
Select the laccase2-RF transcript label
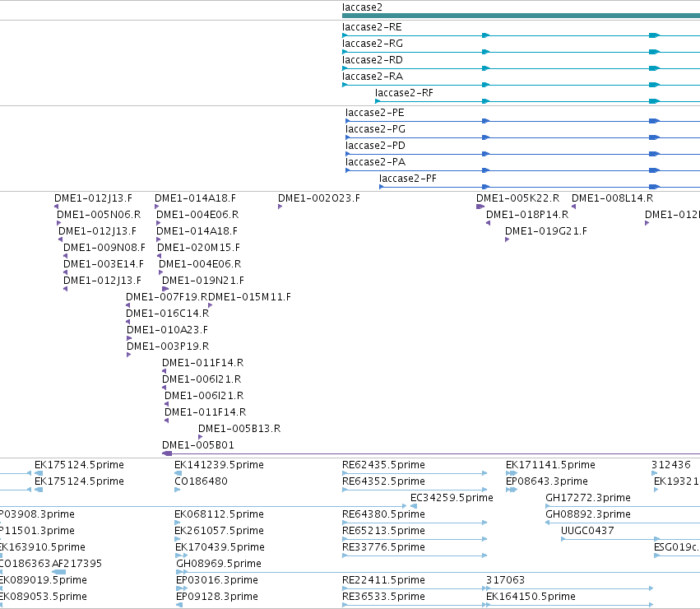pyautogui.click(x=404, y=93)
